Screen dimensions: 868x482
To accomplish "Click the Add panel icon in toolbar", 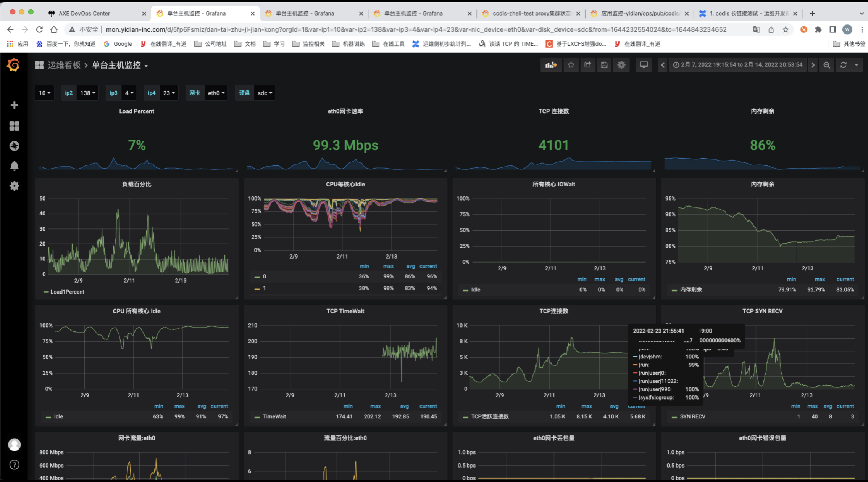I will coord(551,65).
